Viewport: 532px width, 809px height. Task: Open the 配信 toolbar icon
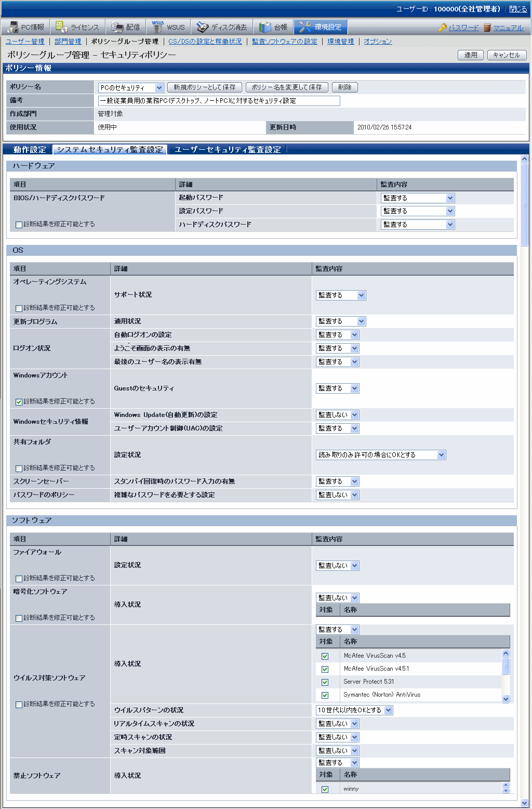(x=117, y=27)
